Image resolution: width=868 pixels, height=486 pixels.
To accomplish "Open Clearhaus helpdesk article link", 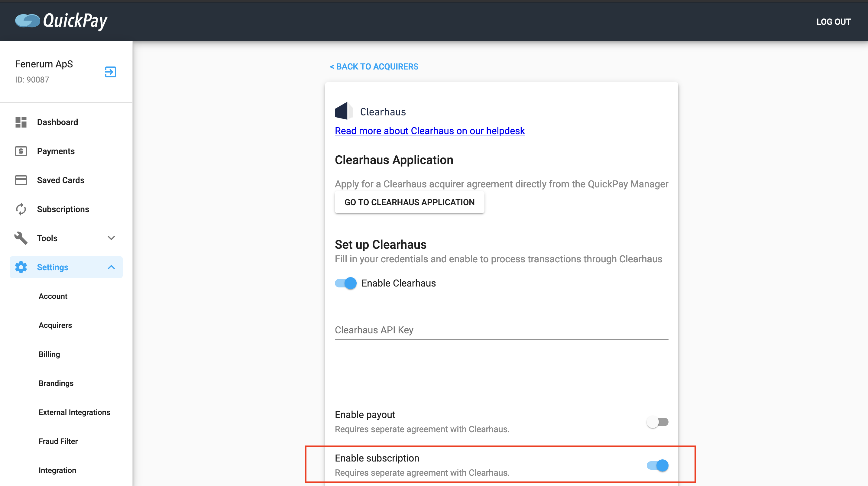I will 430,131.
